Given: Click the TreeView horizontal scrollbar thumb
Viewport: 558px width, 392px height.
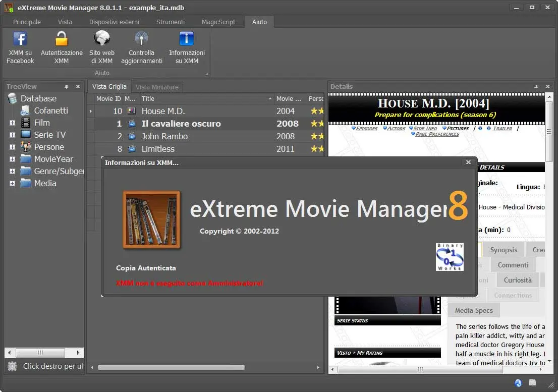Looking at the screenshot, I should (40, 353).
